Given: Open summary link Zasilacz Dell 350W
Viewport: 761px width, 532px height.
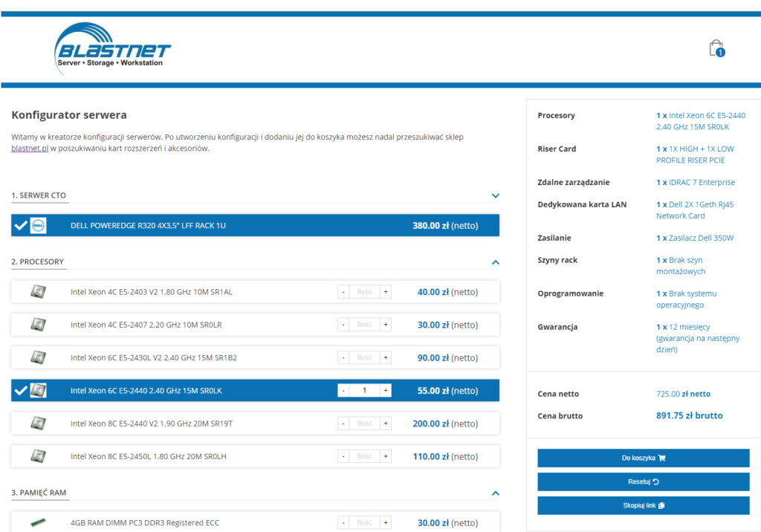Looking at the screenshot, I should 695,238.
